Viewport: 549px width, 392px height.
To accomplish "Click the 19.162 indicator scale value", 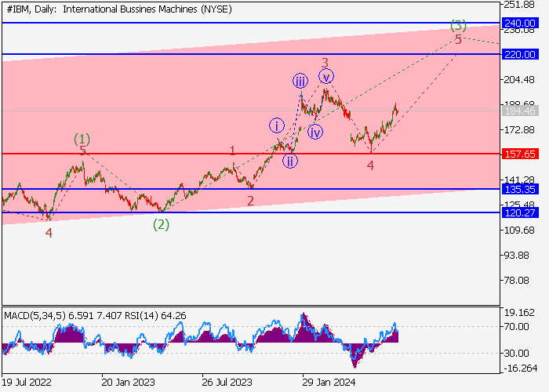I will pos(519,313).
